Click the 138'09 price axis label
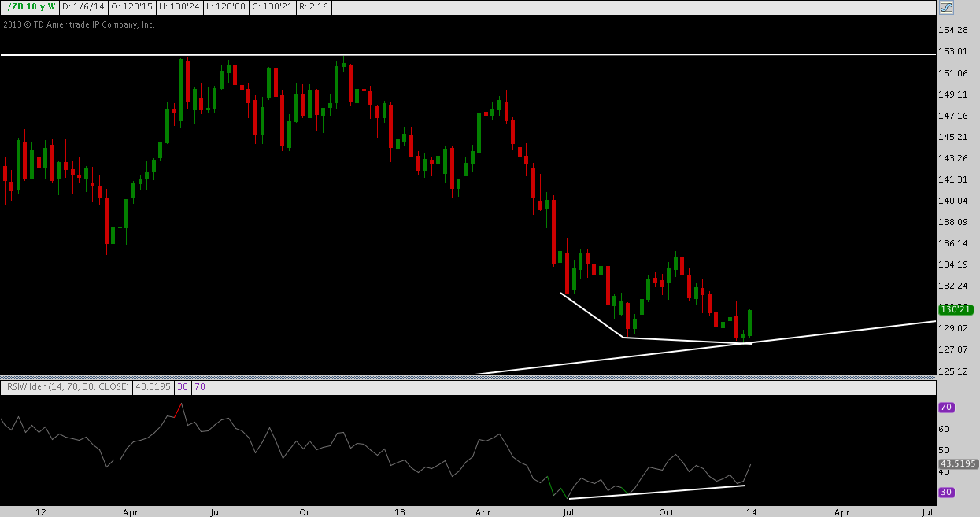Image resolution: width=980 pixels, height=517 pixels. pos(952,222)
